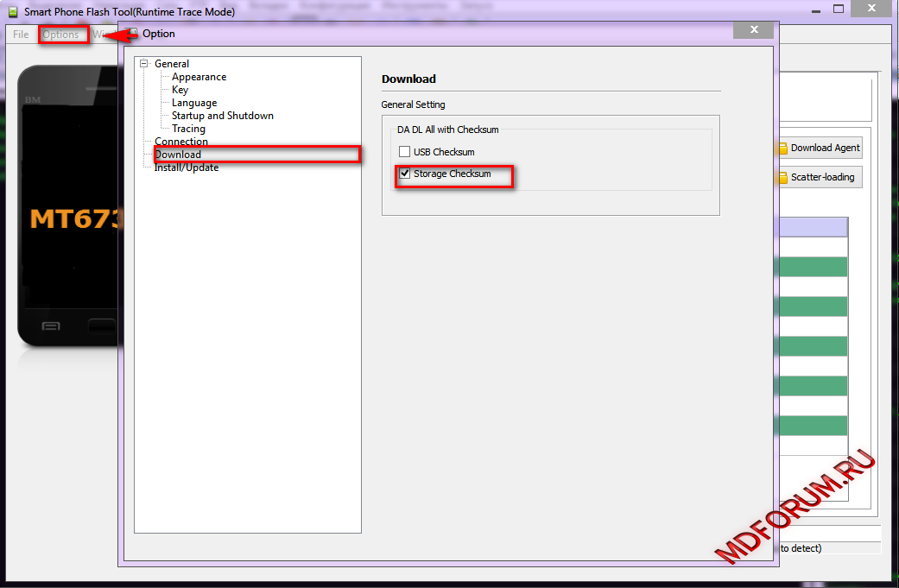Screen dimensions: 899x588
Task: Select Tracing in the options tree
Action: click(x=188, y=129)
